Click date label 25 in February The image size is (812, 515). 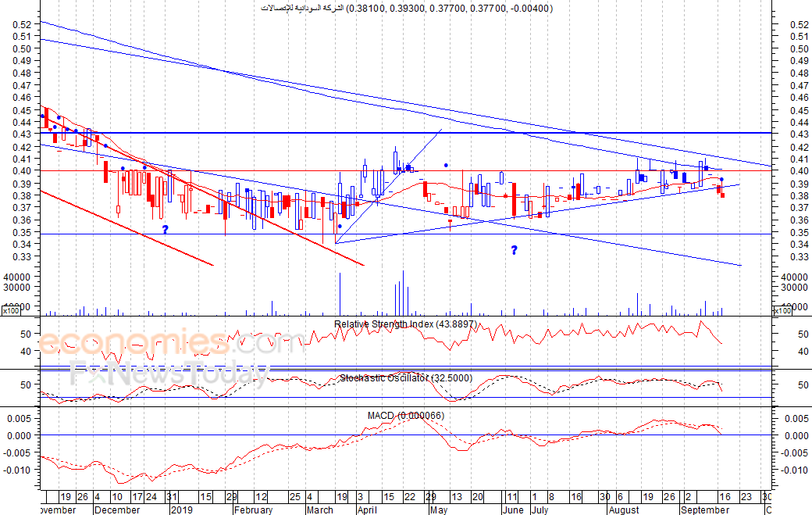click(x=294, y=497)
